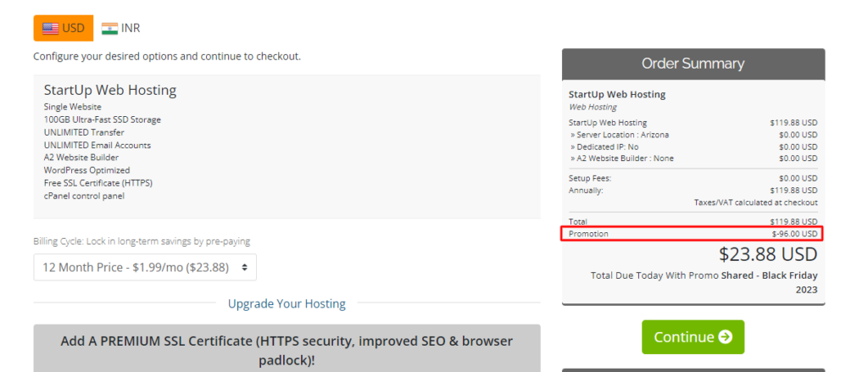Click the Promotion $-96.00 USD row
This screenshot has width=868, height=372.
(693, 234)
